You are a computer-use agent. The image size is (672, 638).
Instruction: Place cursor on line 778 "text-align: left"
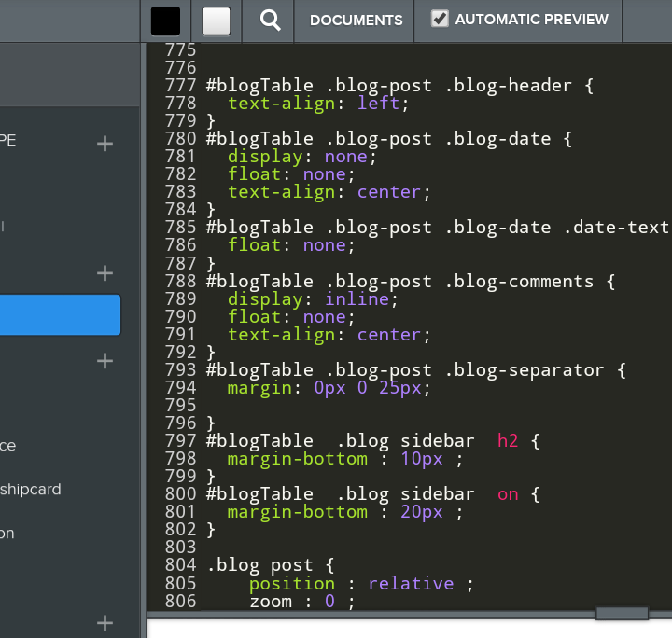click(317, 104)
